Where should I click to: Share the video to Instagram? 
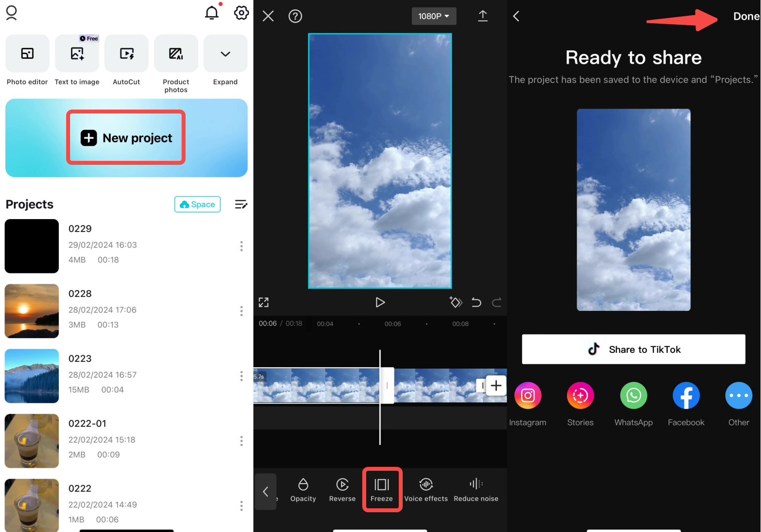[x=528, y=395]
